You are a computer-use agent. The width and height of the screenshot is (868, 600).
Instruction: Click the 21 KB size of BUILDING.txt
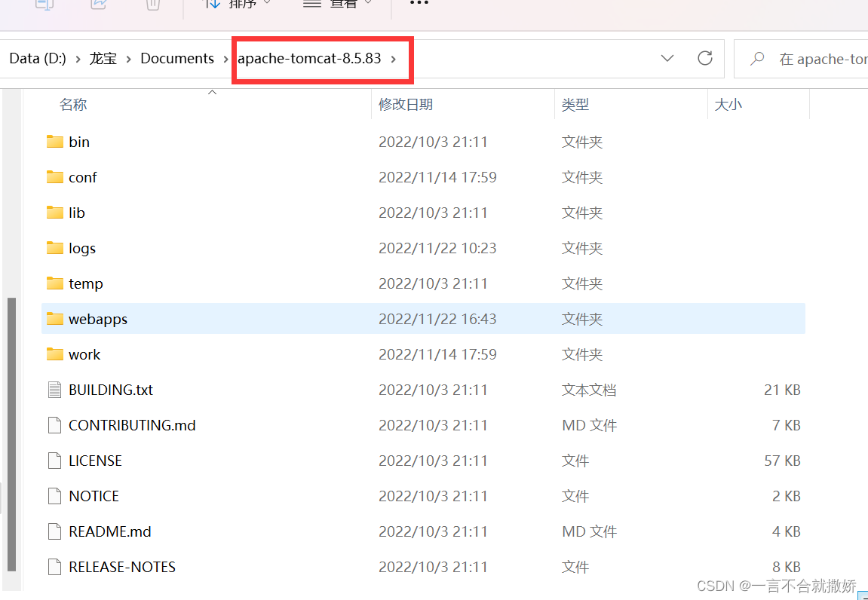782,390
